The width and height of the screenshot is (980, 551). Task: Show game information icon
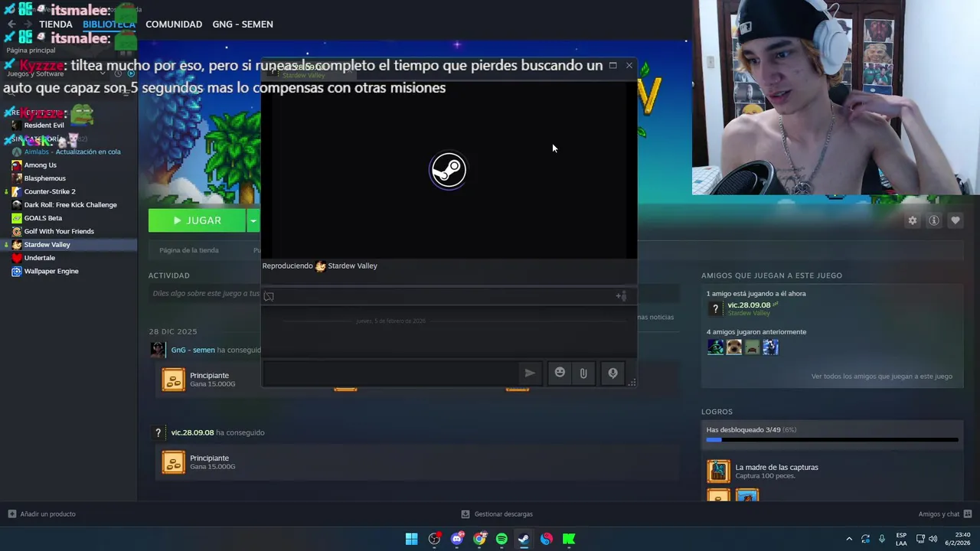pos(933,220)
